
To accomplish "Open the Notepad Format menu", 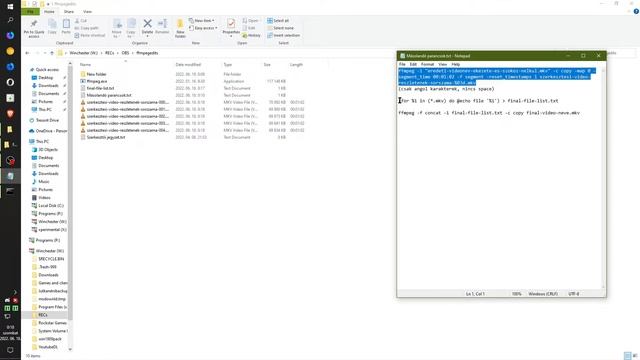I will (x=427, y=64).
